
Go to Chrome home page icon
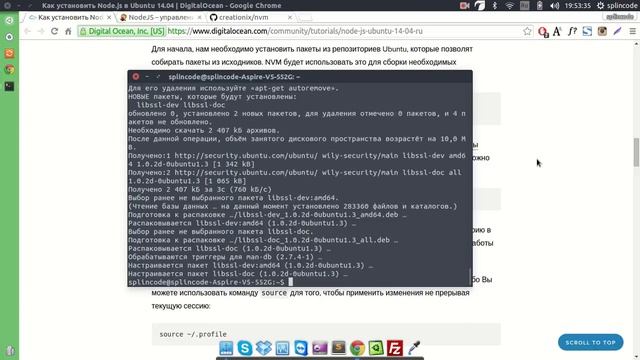(68, 31)
